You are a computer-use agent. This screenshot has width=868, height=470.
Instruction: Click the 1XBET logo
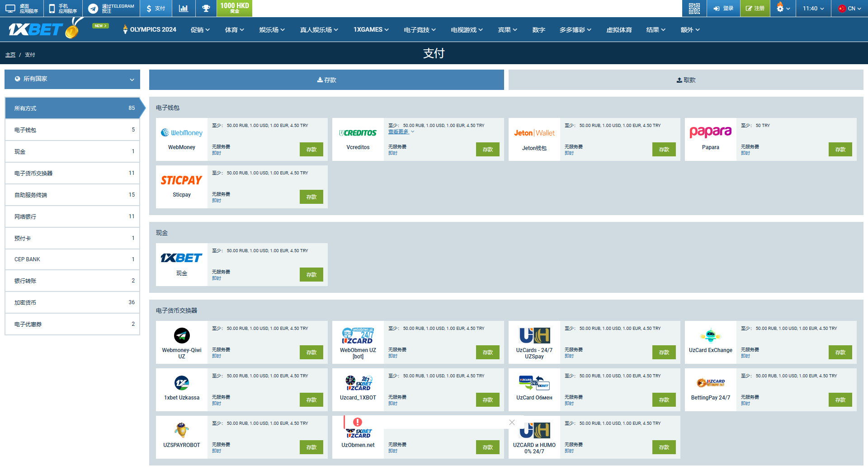44,29
